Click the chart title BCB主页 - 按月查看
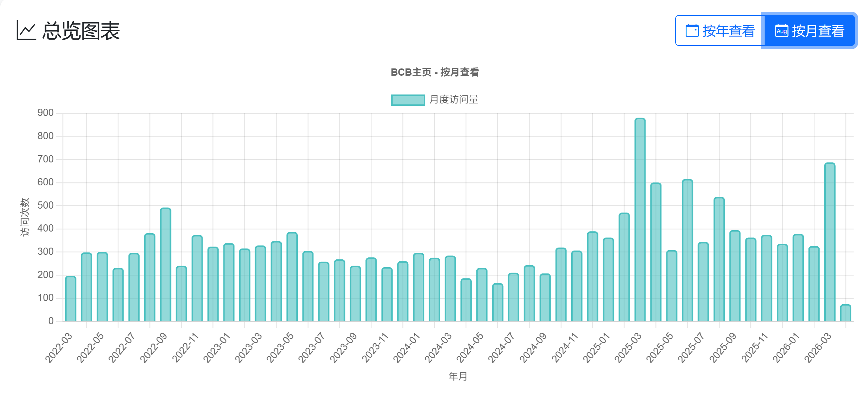Screen dimensions: 868x393 pos(435,72)
